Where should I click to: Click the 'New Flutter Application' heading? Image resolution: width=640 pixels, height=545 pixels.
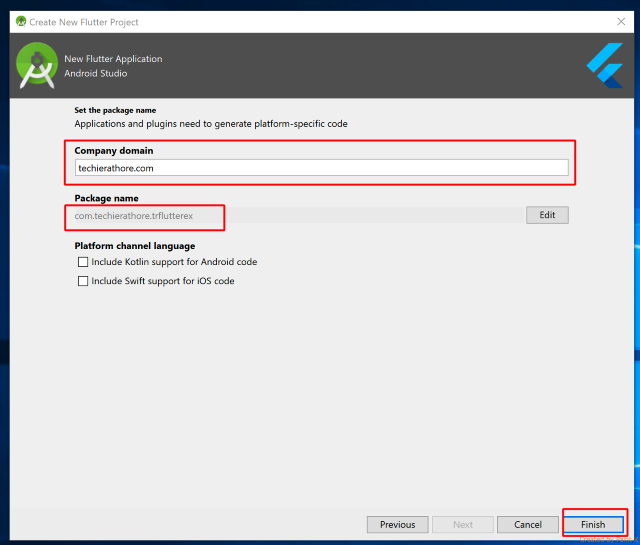click(x=113, y=59)
